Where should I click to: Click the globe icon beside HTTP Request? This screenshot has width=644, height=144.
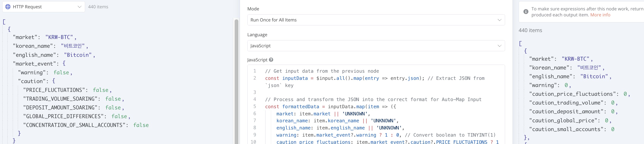(x=8, y=7)
